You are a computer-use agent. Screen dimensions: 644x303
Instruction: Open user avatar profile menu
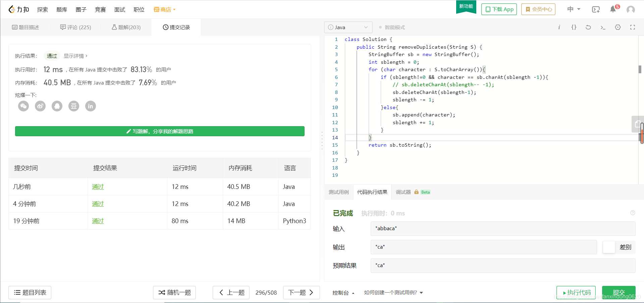[631, 9]
